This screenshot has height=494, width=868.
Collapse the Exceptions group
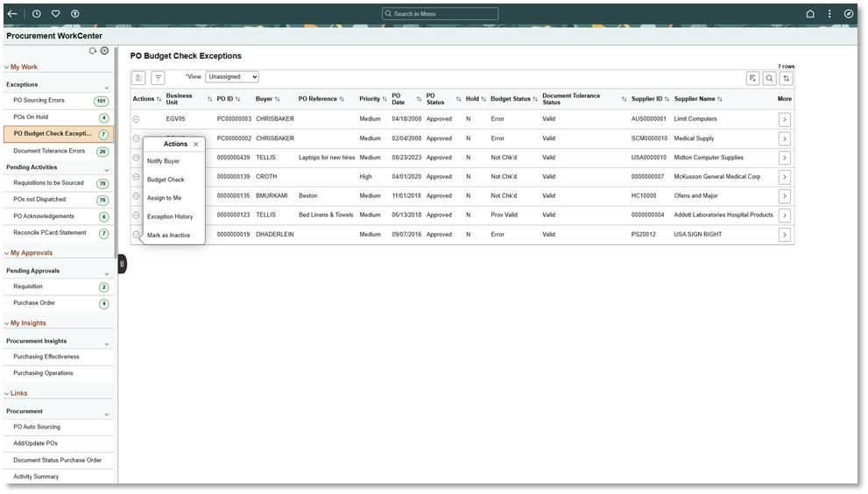click(x=106, y=88)
